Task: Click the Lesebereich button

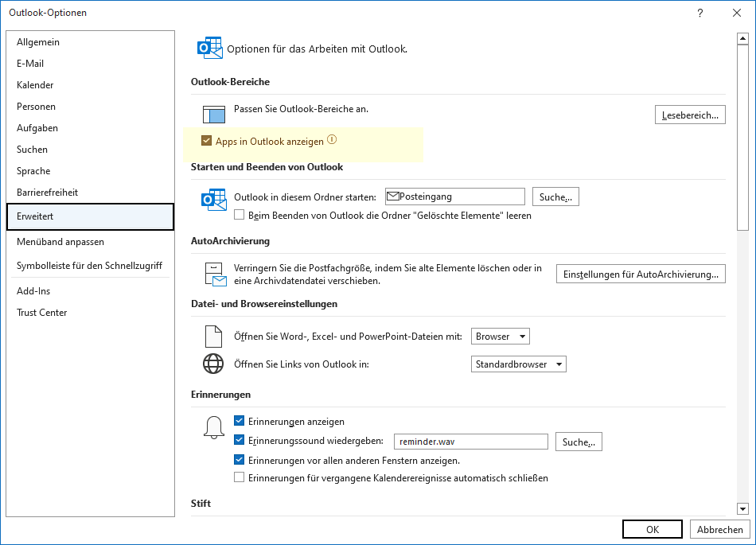Action: [x=690, y=115]
